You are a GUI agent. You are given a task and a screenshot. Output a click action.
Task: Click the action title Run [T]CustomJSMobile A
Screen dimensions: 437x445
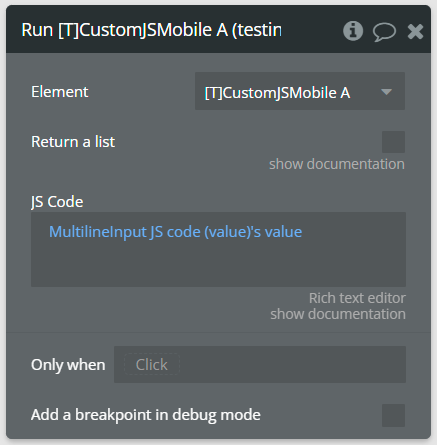(151, 30)
